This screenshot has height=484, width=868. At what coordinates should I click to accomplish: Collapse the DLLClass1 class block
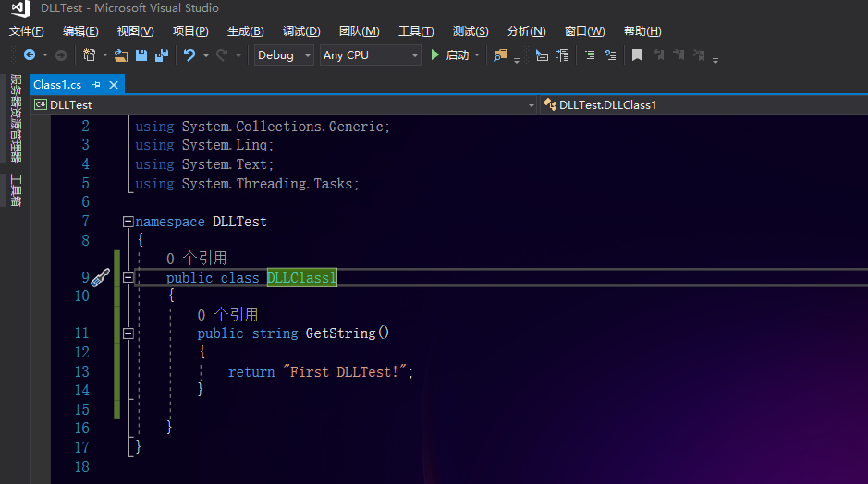click(128, 277)
